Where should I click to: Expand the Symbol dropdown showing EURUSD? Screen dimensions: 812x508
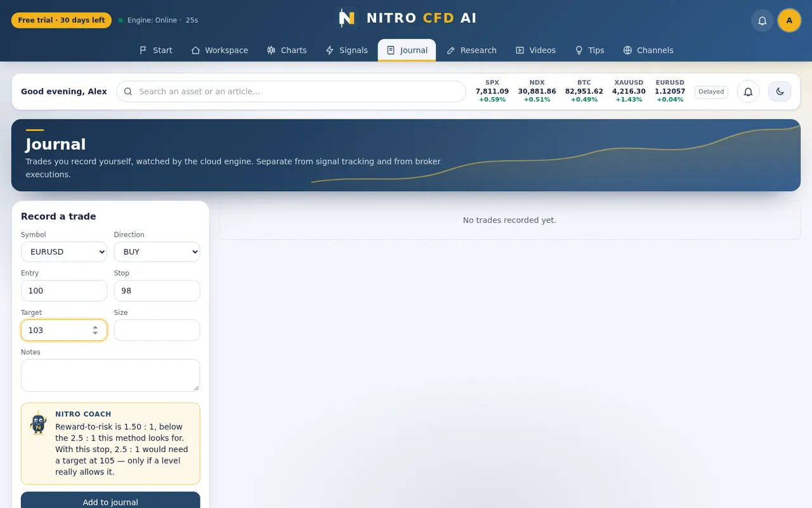tap(64, 251)
